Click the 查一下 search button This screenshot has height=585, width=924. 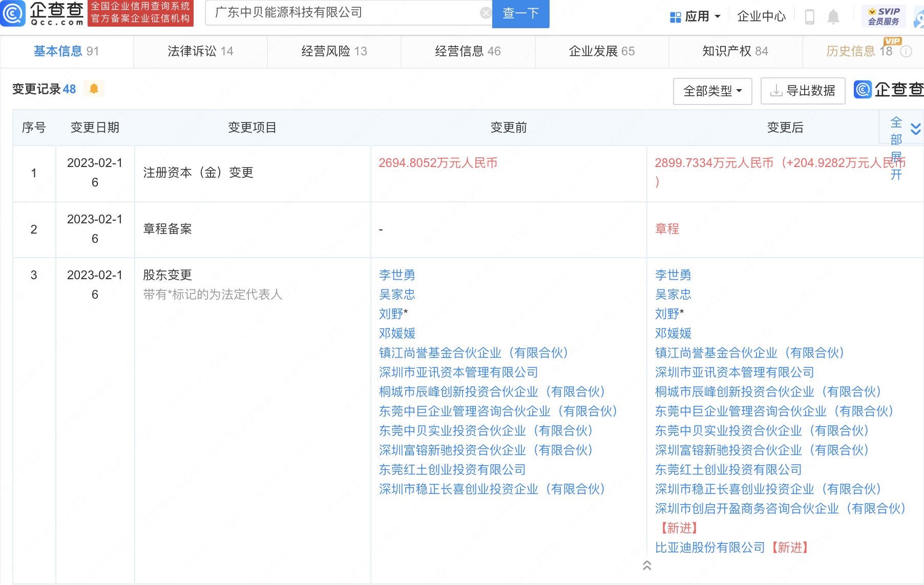521,14
